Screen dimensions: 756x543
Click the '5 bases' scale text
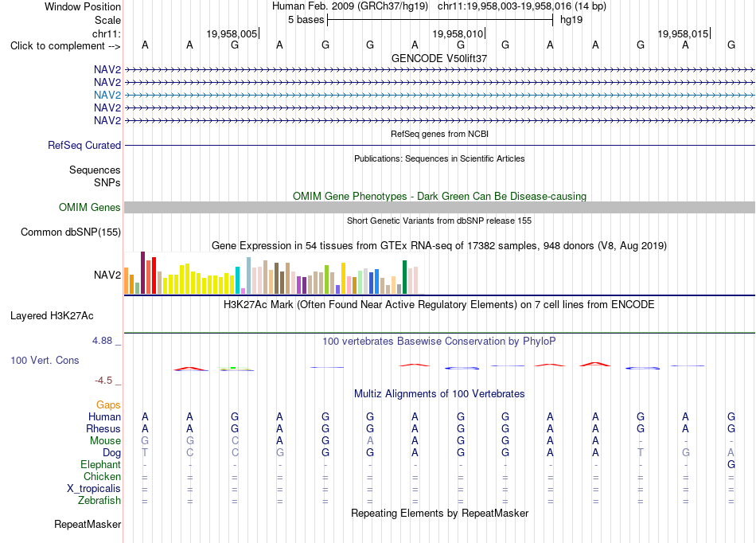click(306, 20)
